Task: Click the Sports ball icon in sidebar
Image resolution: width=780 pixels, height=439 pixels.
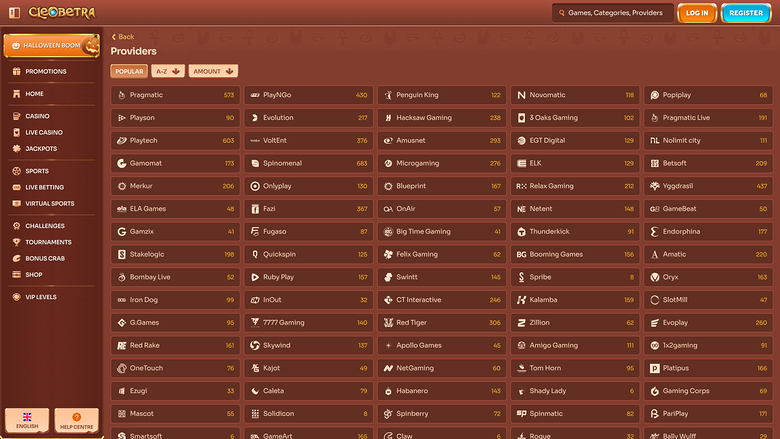Action: coord(16,171)
